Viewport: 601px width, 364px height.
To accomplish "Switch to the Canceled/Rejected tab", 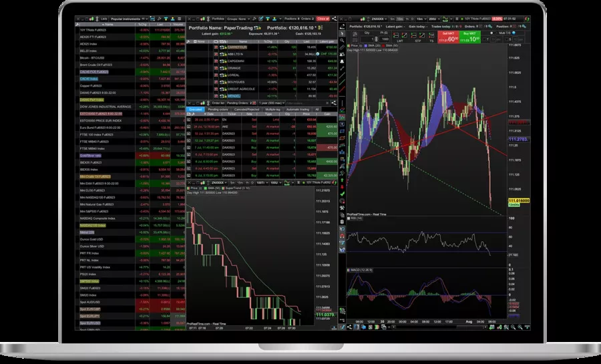I will click(246, 110).
